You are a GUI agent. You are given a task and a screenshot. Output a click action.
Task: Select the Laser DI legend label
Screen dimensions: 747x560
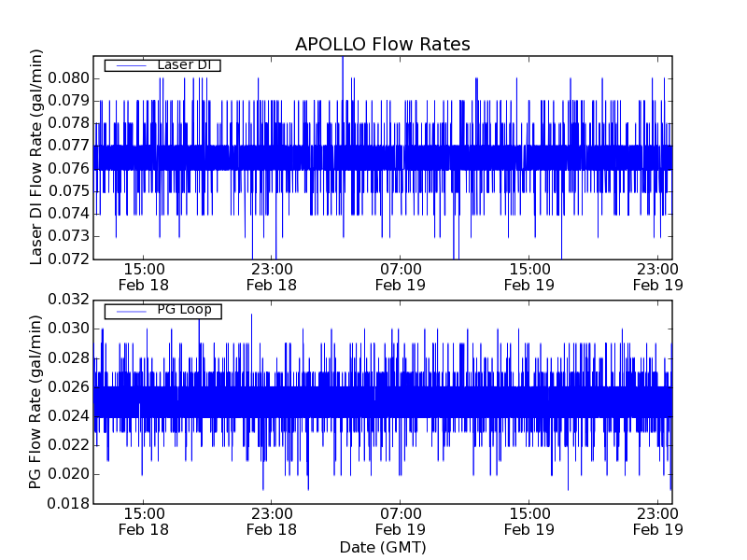[183, 64]
